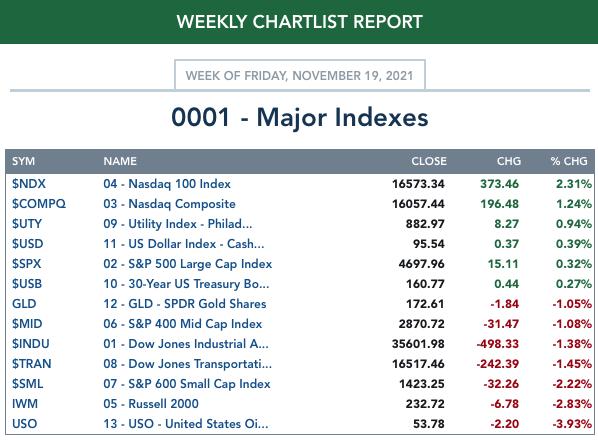Click the 'Week of Friday, November 19, 2021' box

click(x=300, y=75)
